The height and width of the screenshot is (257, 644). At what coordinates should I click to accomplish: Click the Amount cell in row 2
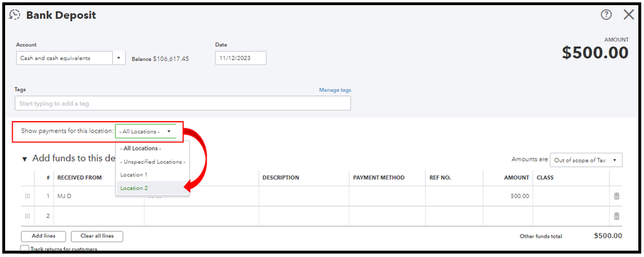tap(508, 216)
